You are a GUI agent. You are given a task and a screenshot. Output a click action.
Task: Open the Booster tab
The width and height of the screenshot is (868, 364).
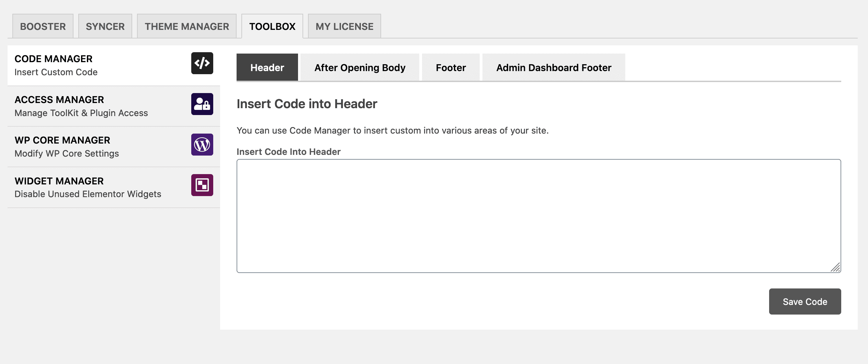point(43,26)
